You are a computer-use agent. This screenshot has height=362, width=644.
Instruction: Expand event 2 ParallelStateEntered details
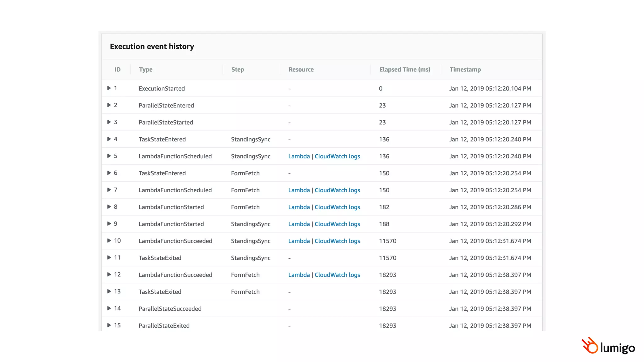pos(109,105)
